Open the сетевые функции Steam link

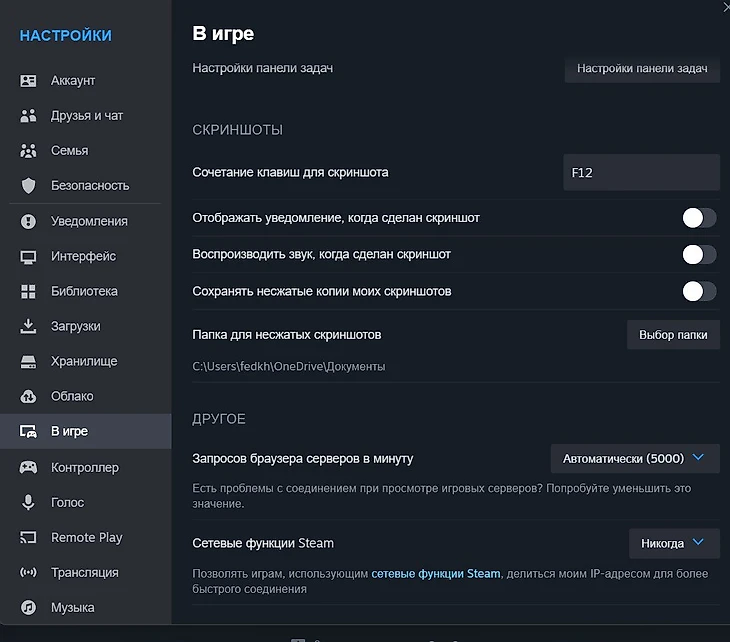pos(436,574)
